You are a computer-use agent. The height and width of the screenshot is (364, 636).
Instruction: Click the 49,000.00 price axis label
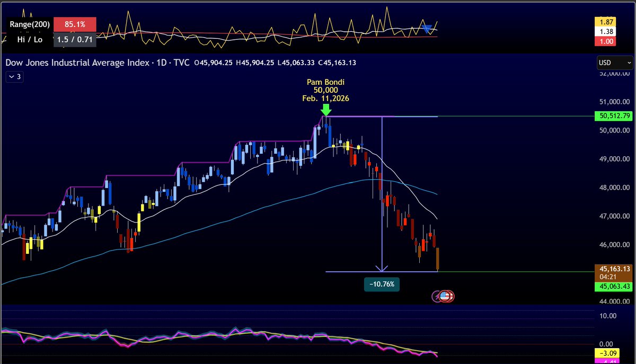pyautogui.click(x=614, y=159)
